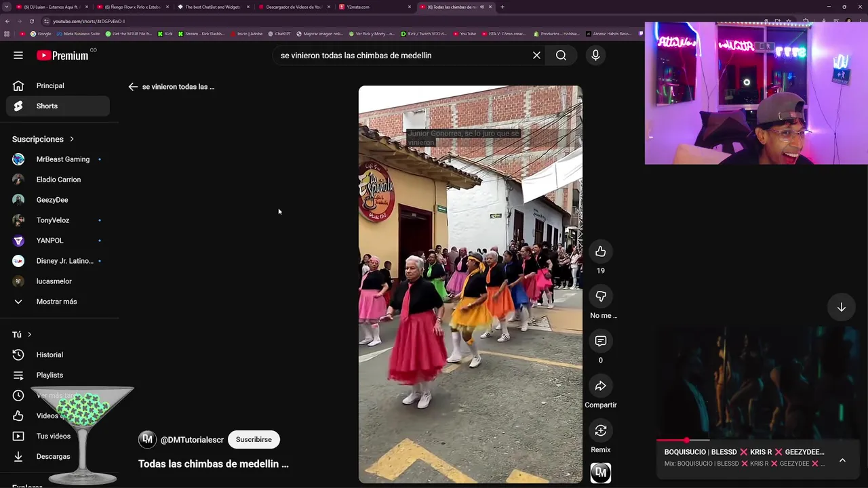Open browser extensions puzzle icon
The image size is (868, 488).
pos(806,21)
